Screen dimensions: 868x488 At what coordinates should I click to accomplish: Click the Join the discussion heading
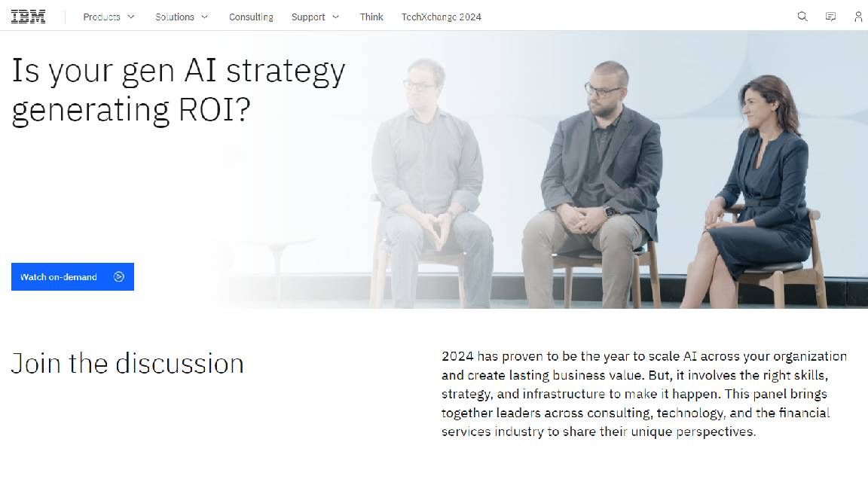coord(127,363)
